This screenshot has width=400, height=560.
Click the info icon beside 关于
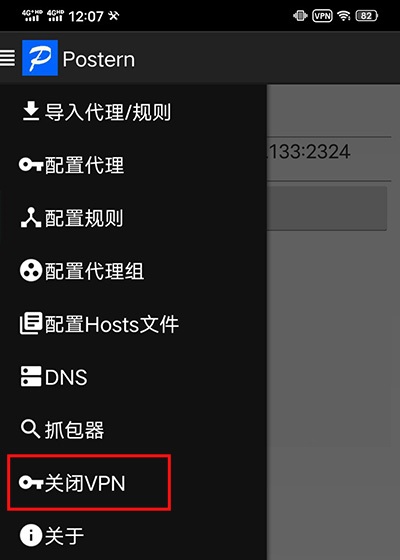[31, 535]
